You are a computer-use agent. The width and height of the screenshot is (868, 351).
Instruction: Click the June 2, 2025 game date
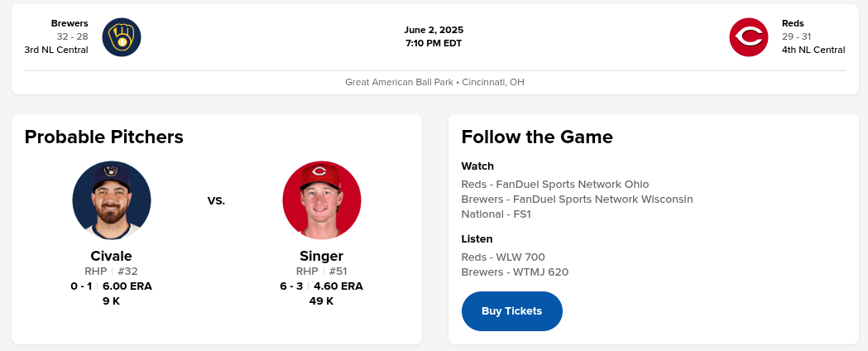point(434,30)
